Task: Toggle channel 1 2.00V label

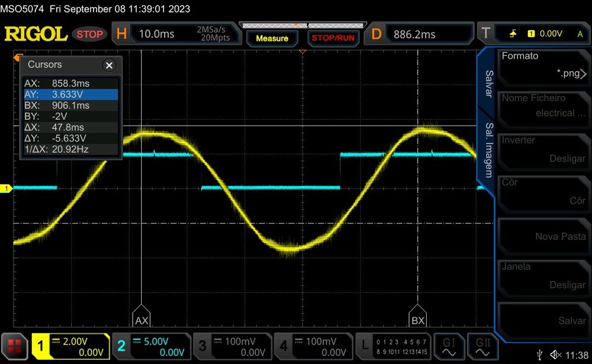Action: pyautogui.click(x=71, y=346)
